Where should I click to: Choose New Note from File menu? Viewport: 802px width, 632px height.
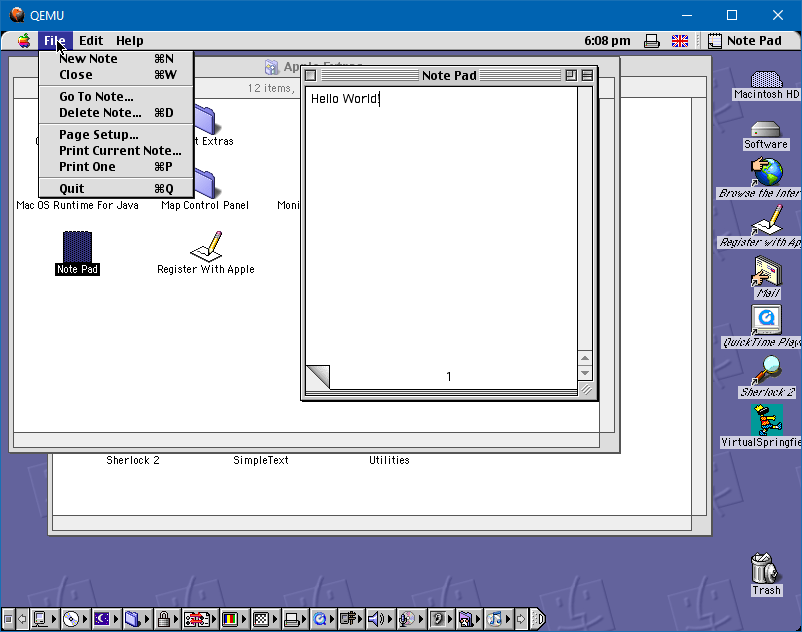pos(88,59)
